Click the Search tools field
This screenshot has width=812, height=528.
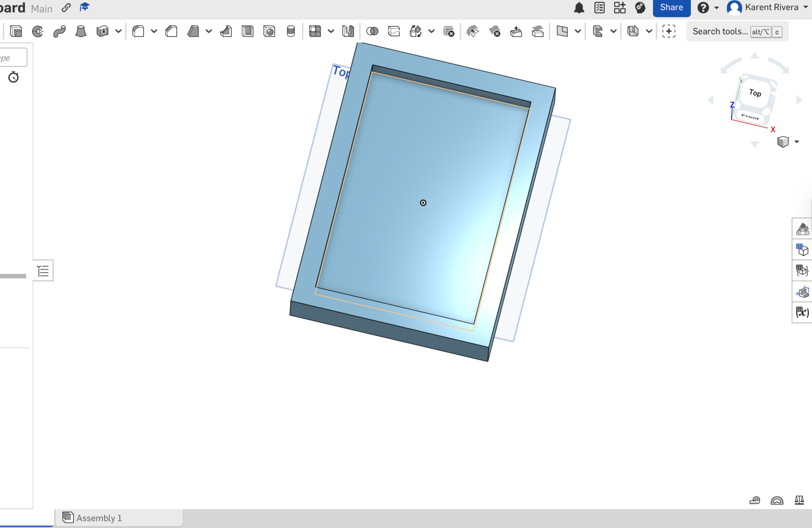point(720,31)
